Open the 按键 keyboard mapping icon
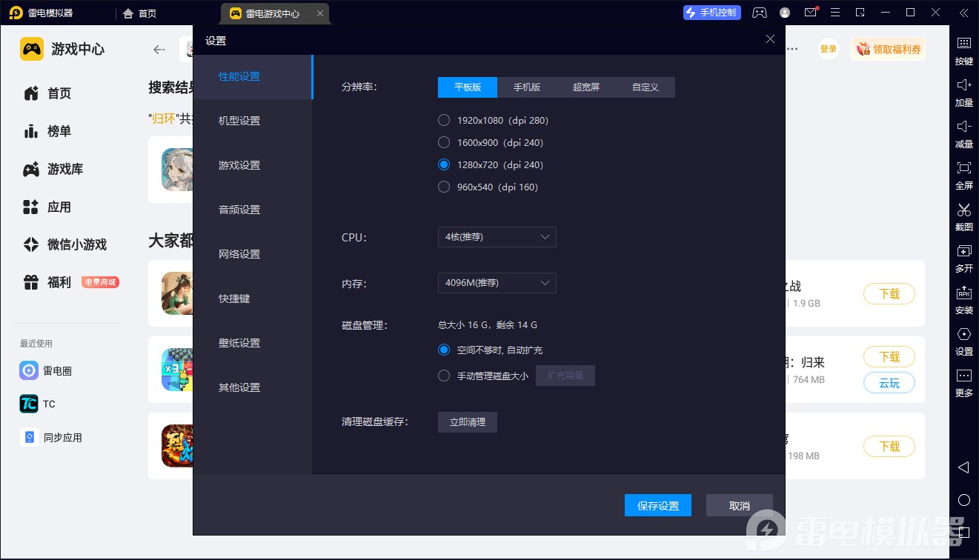The width and height of the screenshot is (979, 560). 963,44
